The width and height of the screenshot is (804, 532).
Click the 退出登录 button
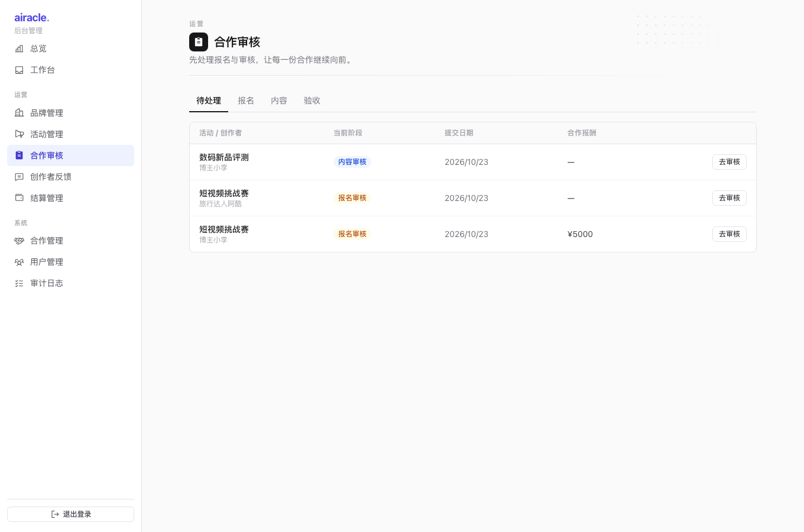70,514
